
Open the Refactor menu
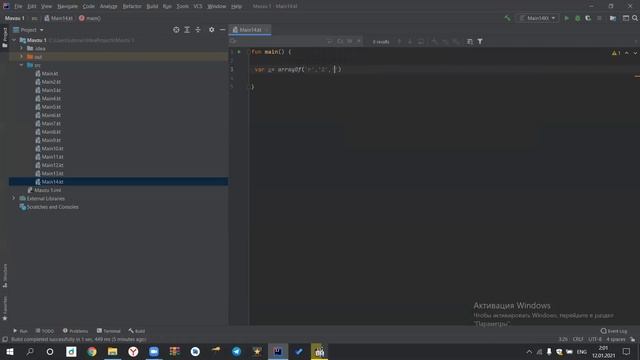132,6
